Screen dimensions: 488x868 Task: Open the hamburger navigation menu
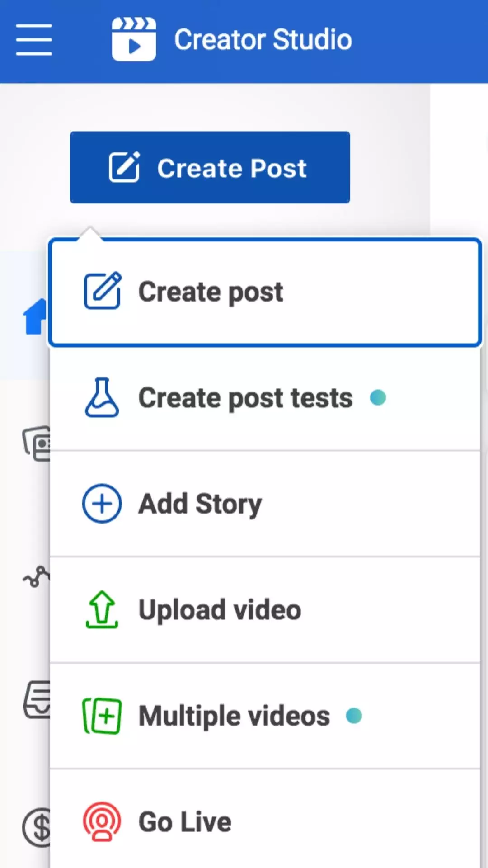click(x=34, y=40)
